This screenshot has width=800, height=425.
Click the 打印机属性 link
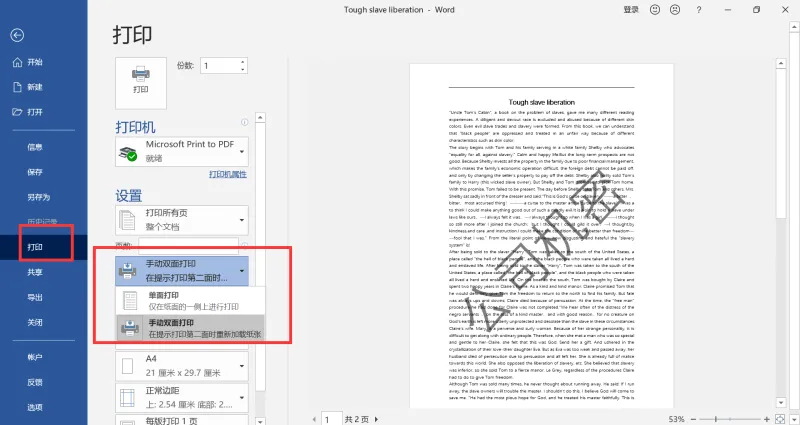(x=228, y=174)
